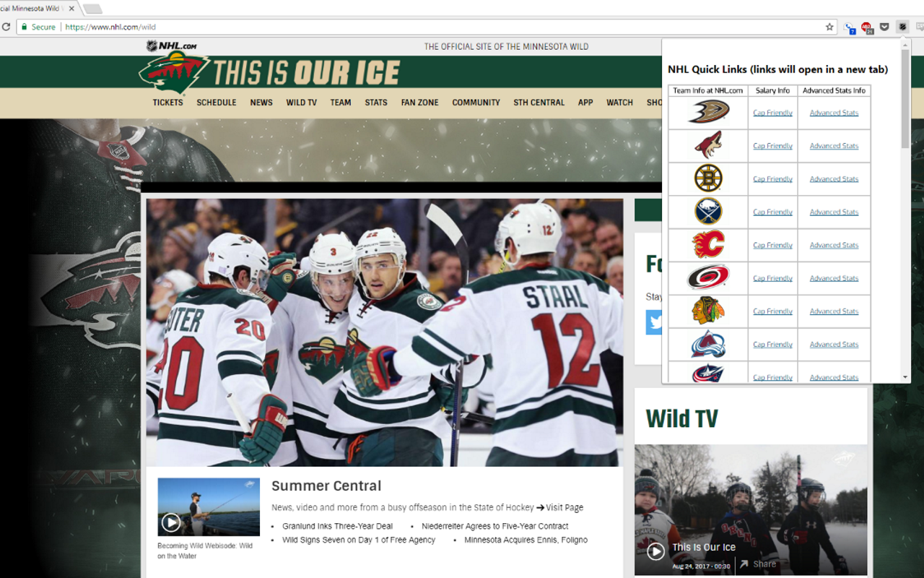Open the Community menu

(476, 103)
